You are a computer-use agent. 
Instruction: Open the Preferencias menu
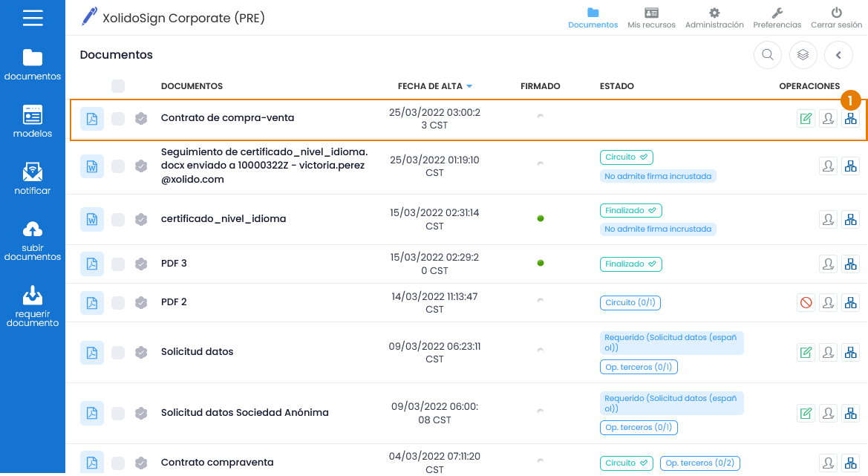[x=777, y=18]
